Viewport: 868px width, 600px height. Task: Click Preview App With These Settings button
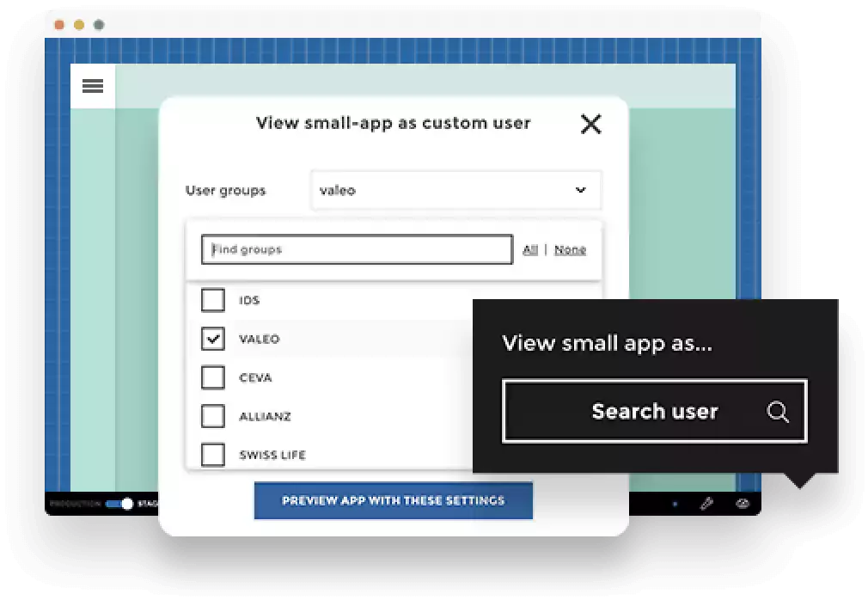(393, 500)
